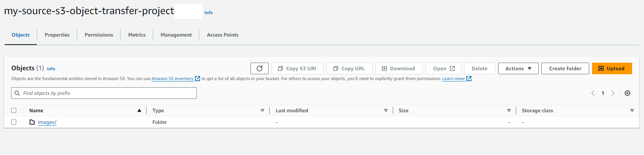Open table preferences gear icon
The height and width of the screenshot is (155, 644).
click(x=627, y=93)
